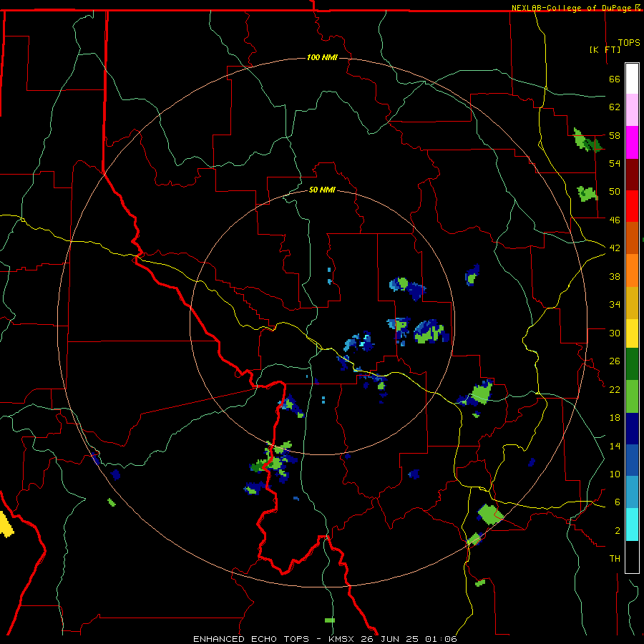Click the bright red legend swatch
The width and height of the screenshot is (644, 644).
[x=632, y=206]
